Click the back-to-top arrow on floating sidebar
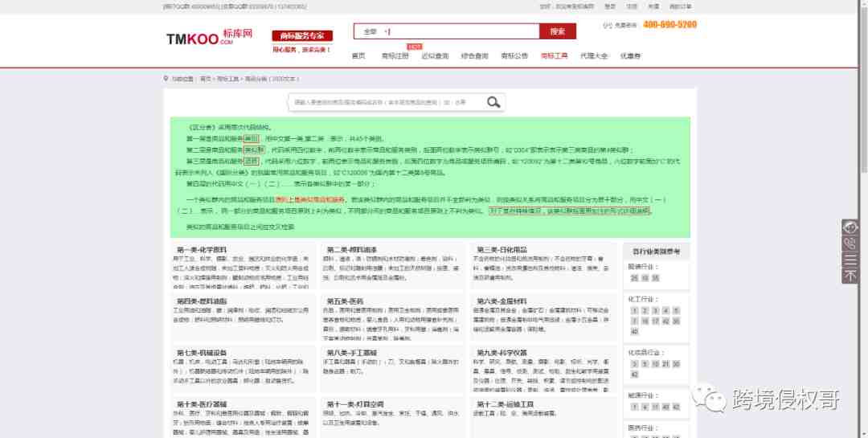868x438 pixels. [850, 276]
